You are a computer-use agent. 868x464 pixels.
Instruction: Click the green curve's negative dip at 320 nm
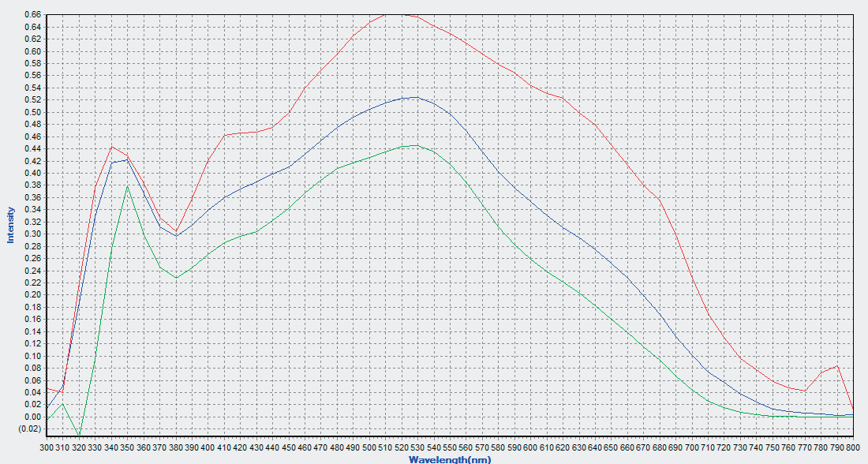click(x=79, y=436)
